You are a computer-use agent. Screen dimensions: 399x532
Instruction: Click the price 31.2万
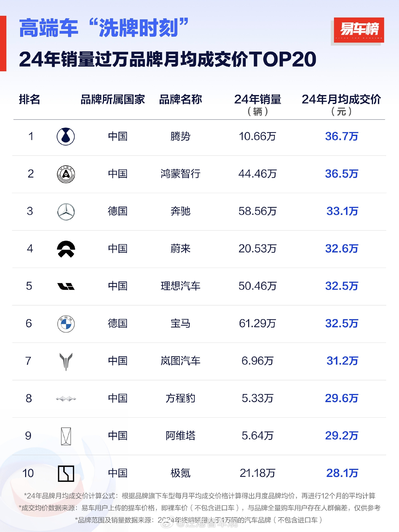click(342, 361)
